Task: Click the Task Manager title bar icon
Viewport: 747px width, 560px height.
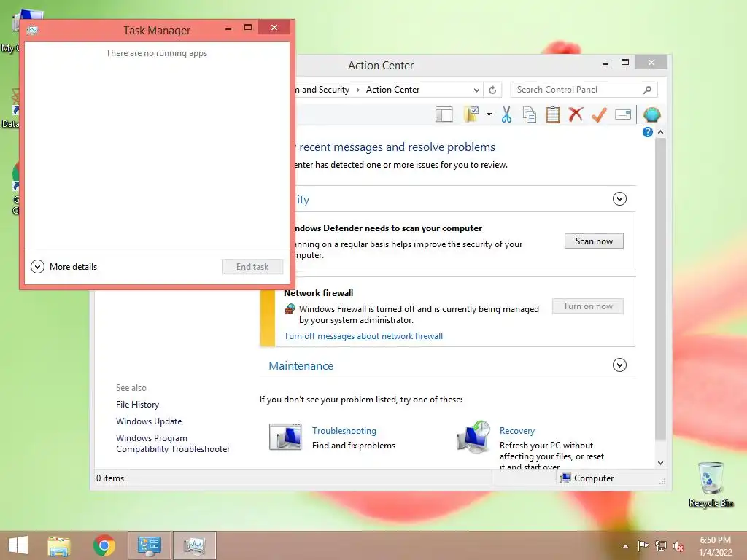Action: click(x=32, y=31)
